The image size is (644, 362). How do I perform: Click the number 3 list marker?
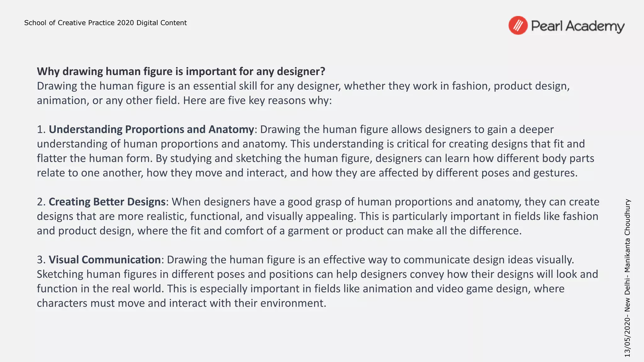pos(41,260)
